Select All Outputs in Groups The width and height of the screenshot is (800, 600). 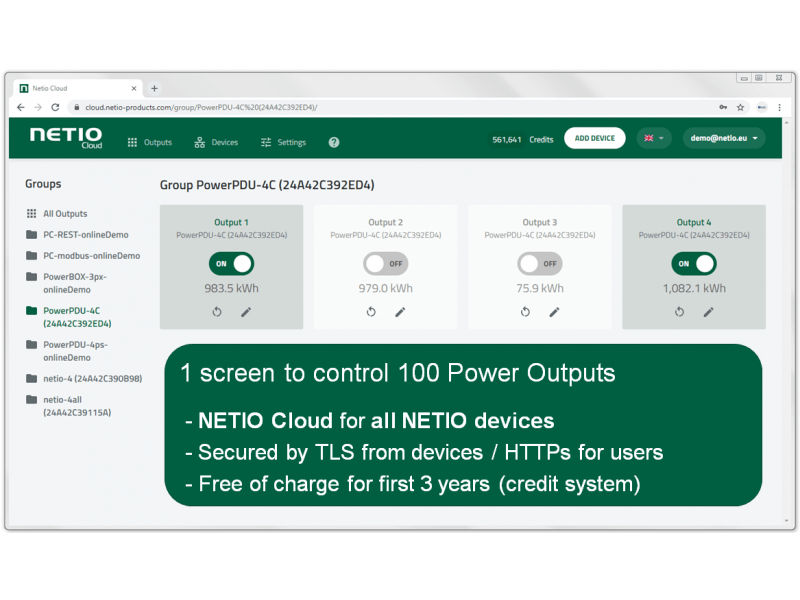click(x=57, y=214)
